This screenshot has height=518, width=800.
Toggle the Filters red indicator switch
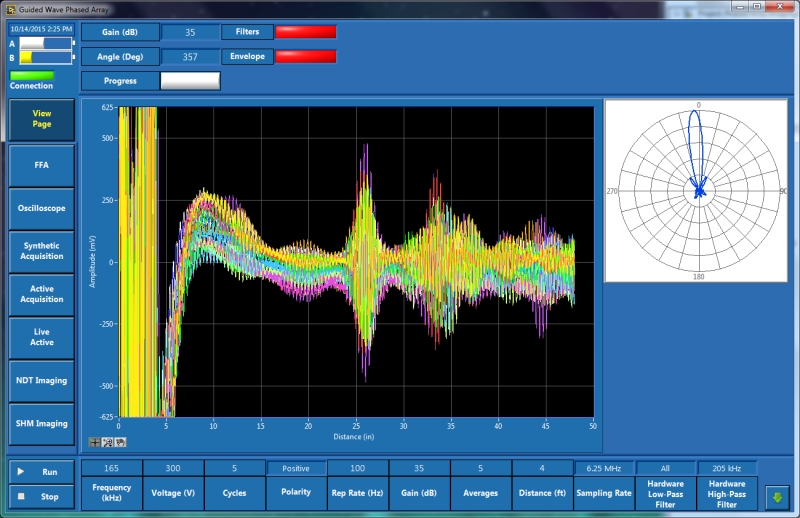click(x=306, y=32)
